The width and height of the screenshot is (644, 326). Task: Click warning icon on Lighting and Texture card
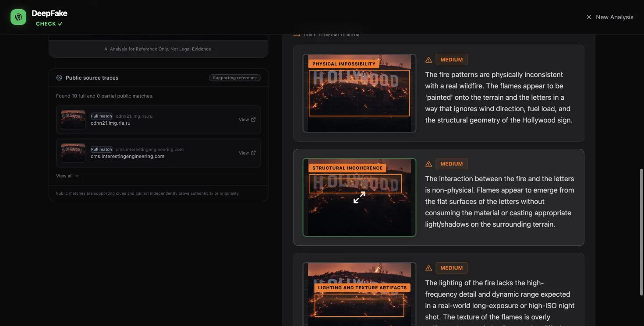click(x=428, y=268)
